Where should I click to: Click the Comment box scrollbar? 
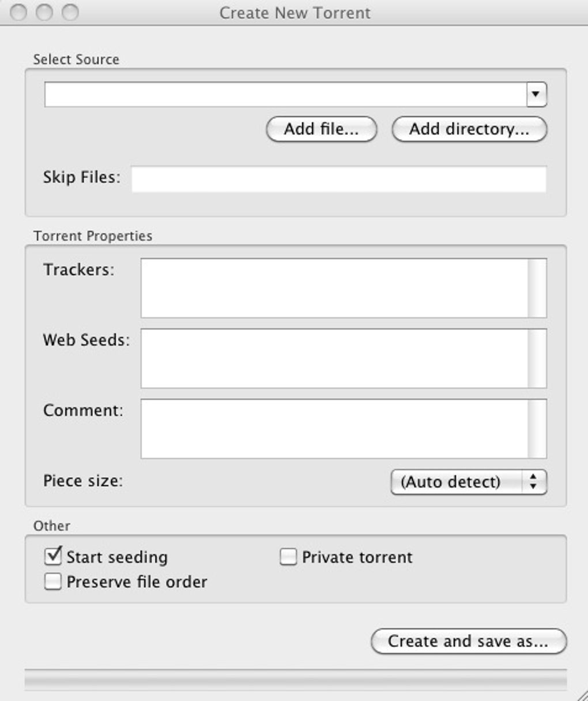point(537,429)
